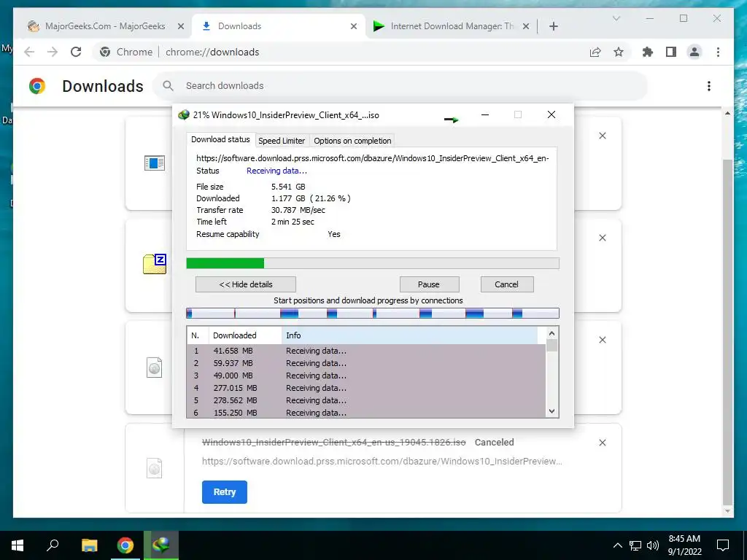Viewport: 747px width, 560px height.
Task: Open the volume speaker tray icon
Action: tap(653, 545)
